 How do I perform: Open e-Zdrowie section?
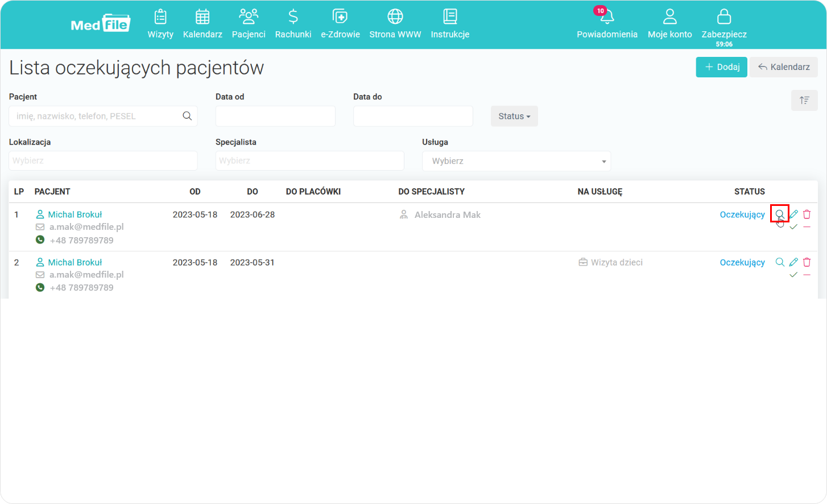[x=340, y=24]
